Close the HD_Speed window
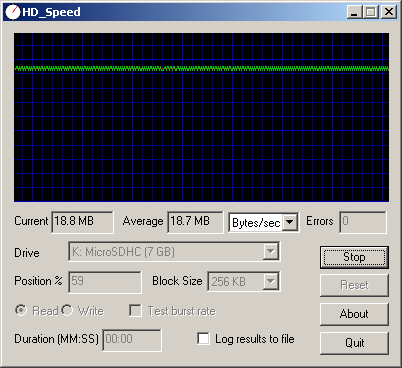The image size is (402, 368). [x=389, y=12]
